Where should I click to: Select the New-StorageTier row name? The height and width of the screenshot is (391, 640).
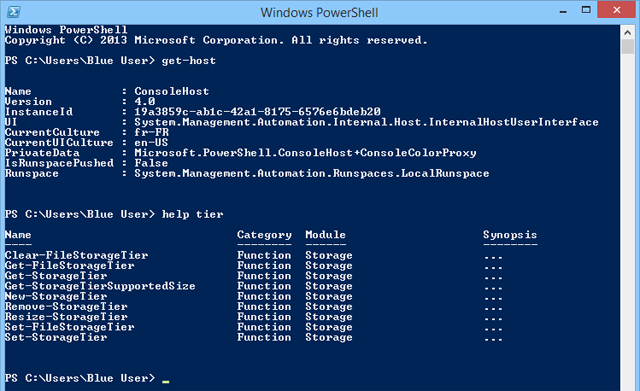pyautogui.click(x=56, y=296)
